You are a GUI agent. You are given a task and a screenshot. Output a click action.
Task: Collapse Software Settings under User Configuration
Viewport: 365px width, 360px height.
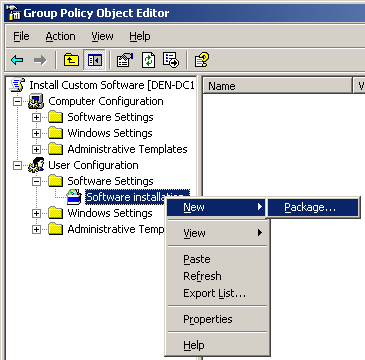(x=36, y=181)
